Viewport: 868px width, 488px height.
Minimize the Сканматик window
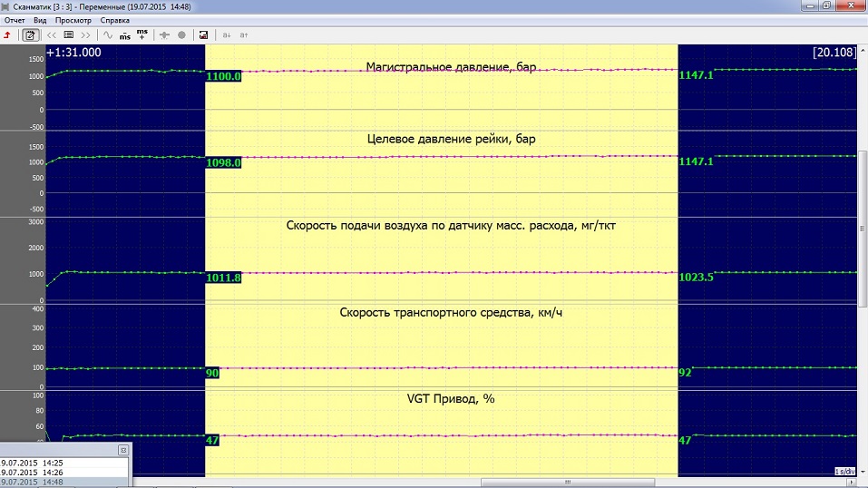click(810, 5)
